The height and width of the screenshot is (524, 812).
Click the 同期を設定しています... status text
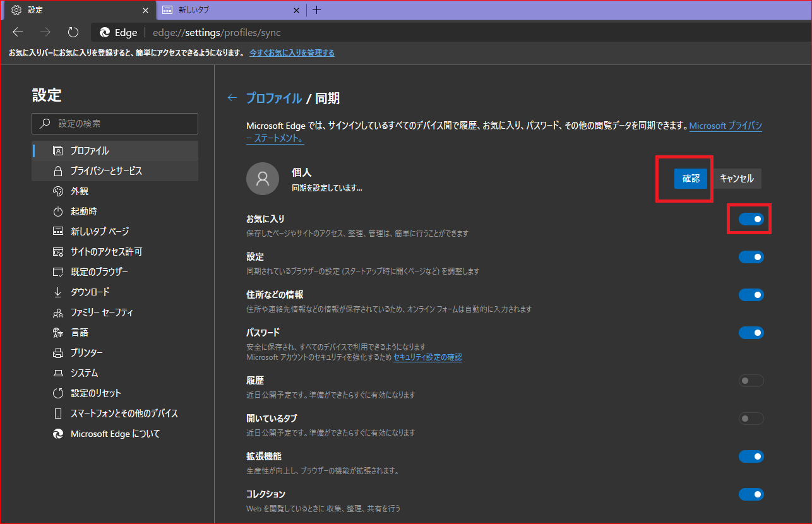[327, 188]
